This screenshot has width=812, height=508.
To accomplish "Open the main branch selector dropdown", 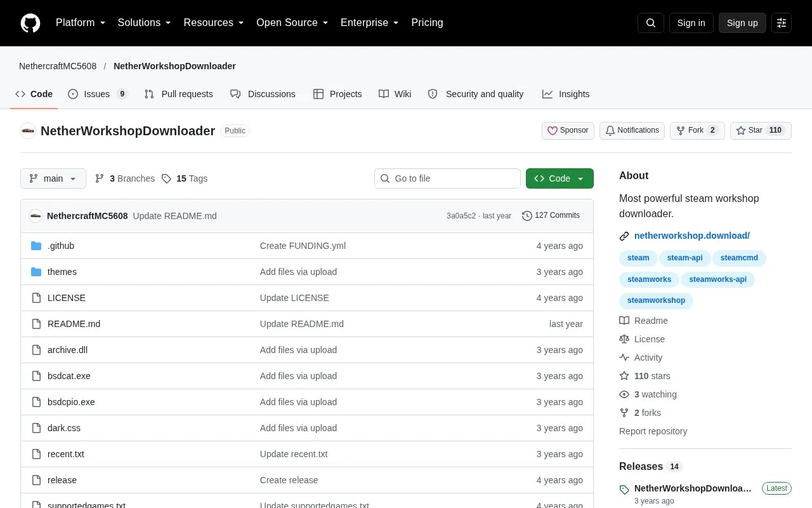I will 53,178.
